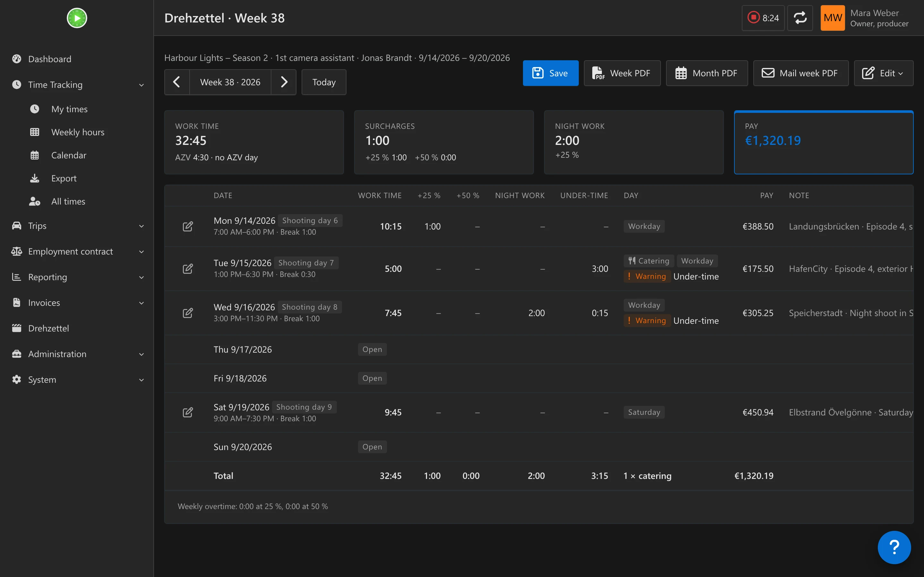
Task: Click the green play logo in sidebar
Action: [x=77, y=18]
